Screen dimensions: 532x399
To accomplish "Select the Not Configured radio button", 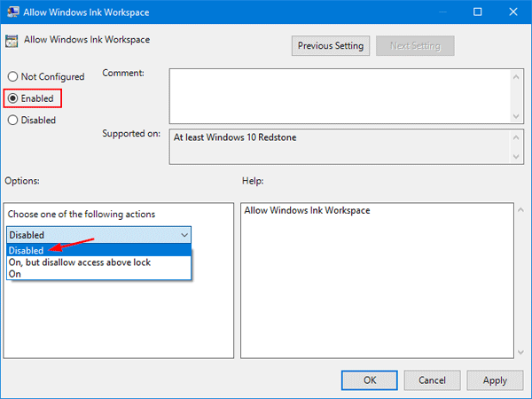I will click(x=12, y=77).
